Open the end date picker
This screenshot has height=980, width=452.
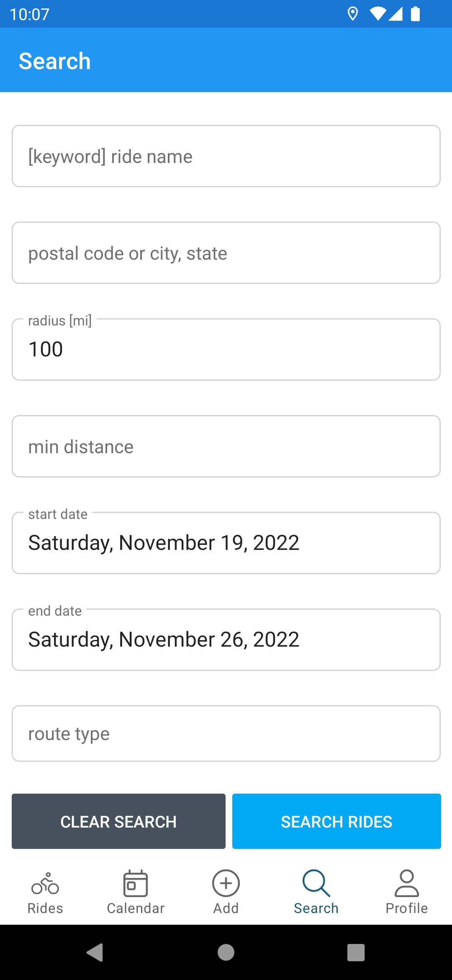tap(226, 640)
